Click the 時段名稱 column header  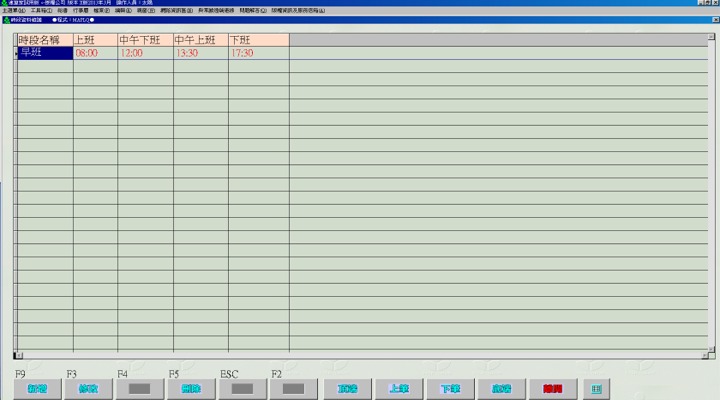coord(45,40)
